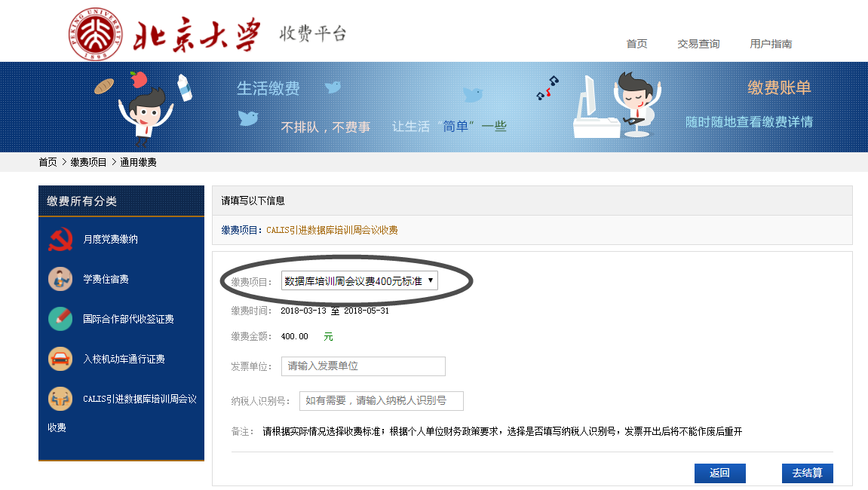Click the campus vehicle pass car icon
This screenshot has height=490, width=868.
[60, 359]
